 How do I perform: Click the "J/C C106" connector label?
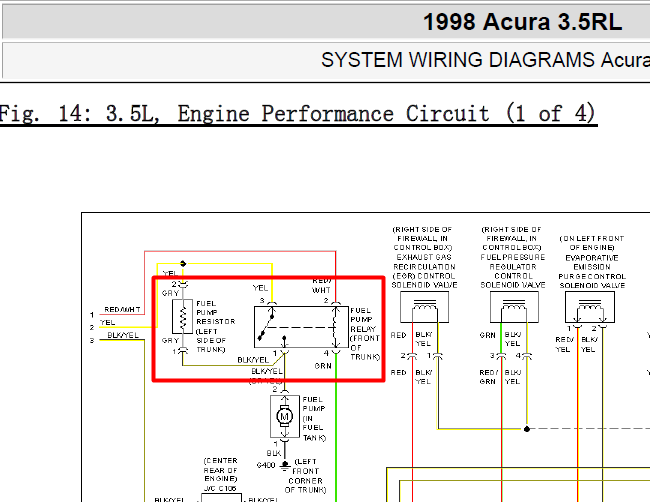(x=220, y=489)
